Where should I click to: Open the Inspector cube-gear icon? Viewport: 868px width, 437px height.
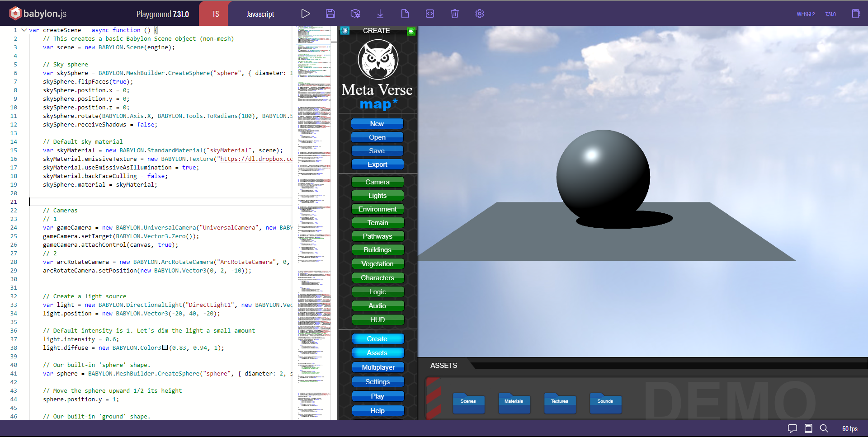[x=355, y=14]
